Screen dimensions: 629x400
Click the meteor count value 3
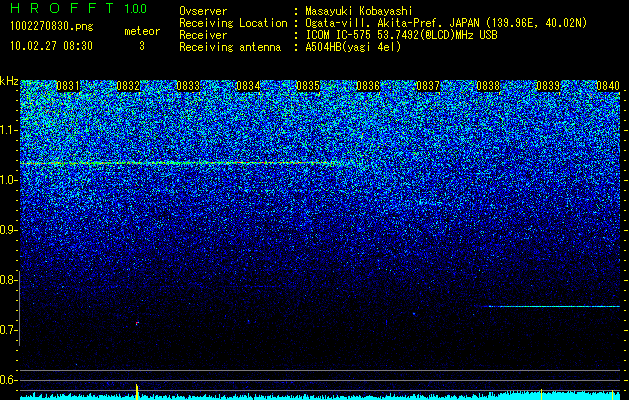click(x=142, y=46)
